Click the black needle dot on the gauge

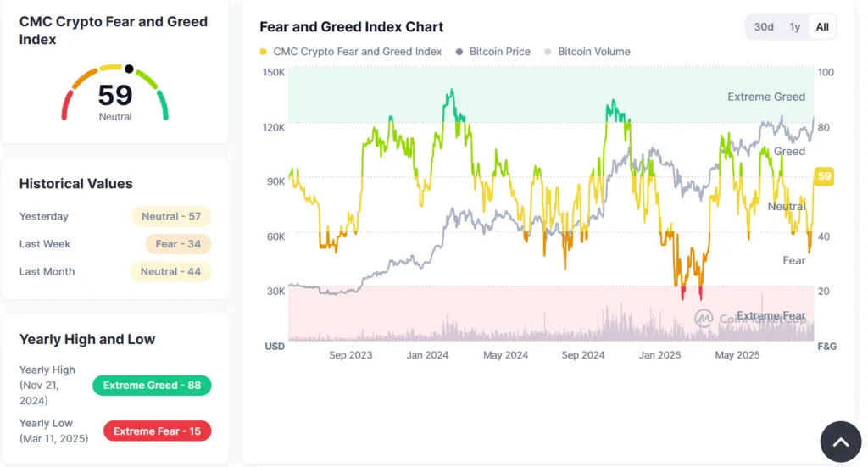(x=129, y=69)
